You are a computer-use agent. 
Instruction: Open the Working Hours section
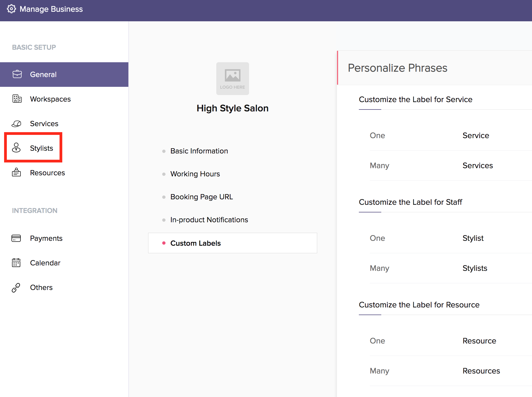click(195, 174)
